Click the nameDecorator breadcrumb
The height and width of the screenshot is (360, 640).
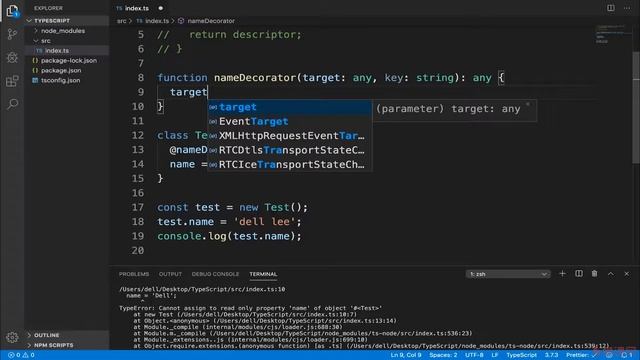click(x=207, y=21)
